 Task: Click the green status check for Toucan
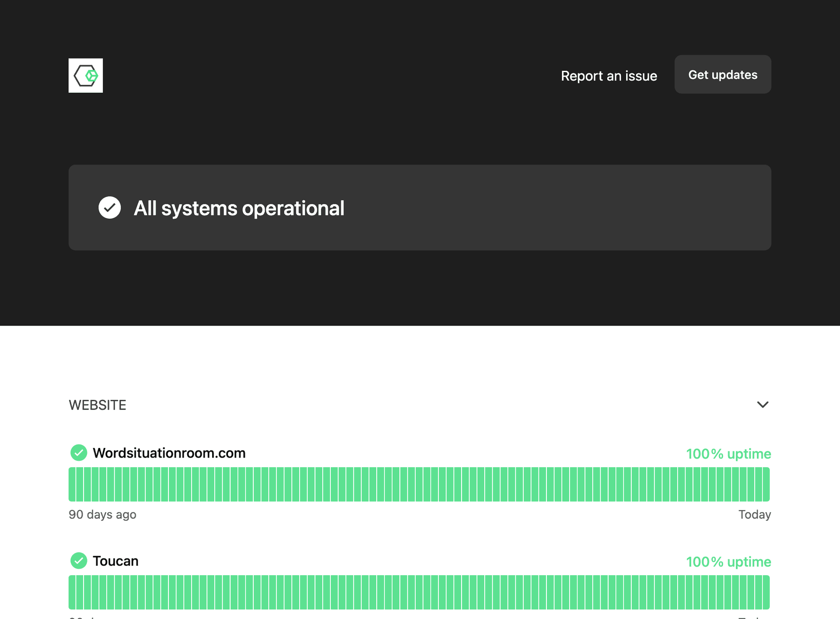[x=79, y=561]
